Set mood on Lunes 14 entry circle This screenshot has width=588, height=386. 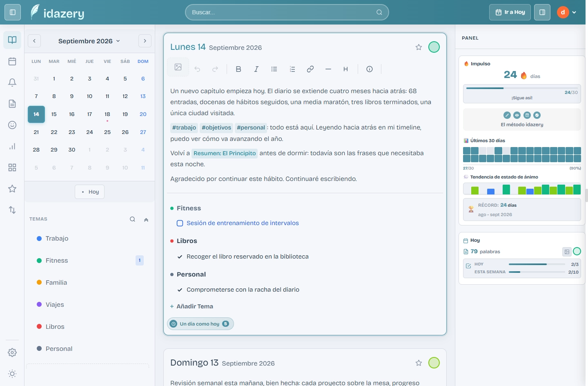point(434,47)
